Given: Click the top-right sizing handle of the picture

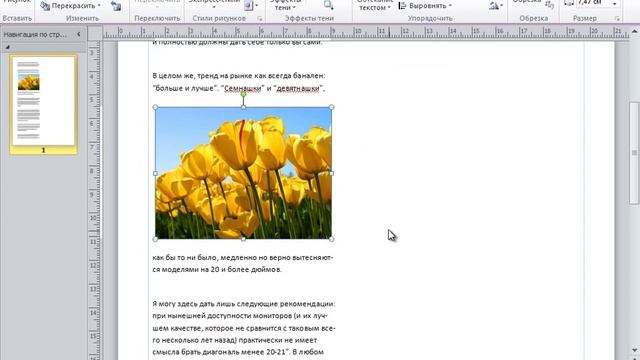Looking at the screenshot, I should pyautogui.click(x=331, y=107).
